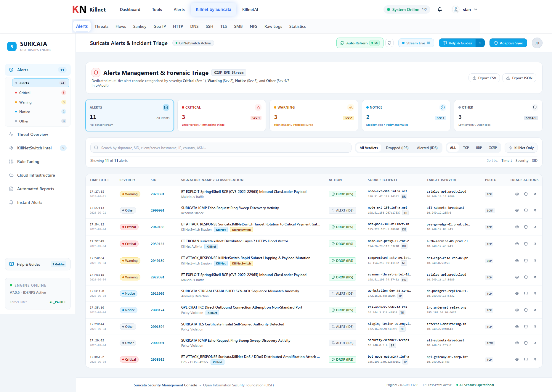Open the JD user avatar
The width and height of the screenshot is (552, 392).
(537, 43)
